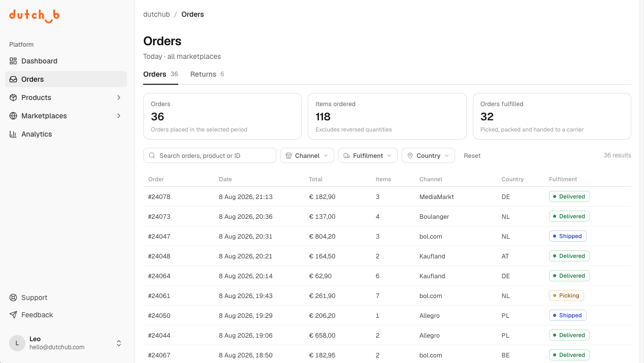Open the Channel filter dropdown
This screenshot has width=644, height=363.
[x=307, y=155]
